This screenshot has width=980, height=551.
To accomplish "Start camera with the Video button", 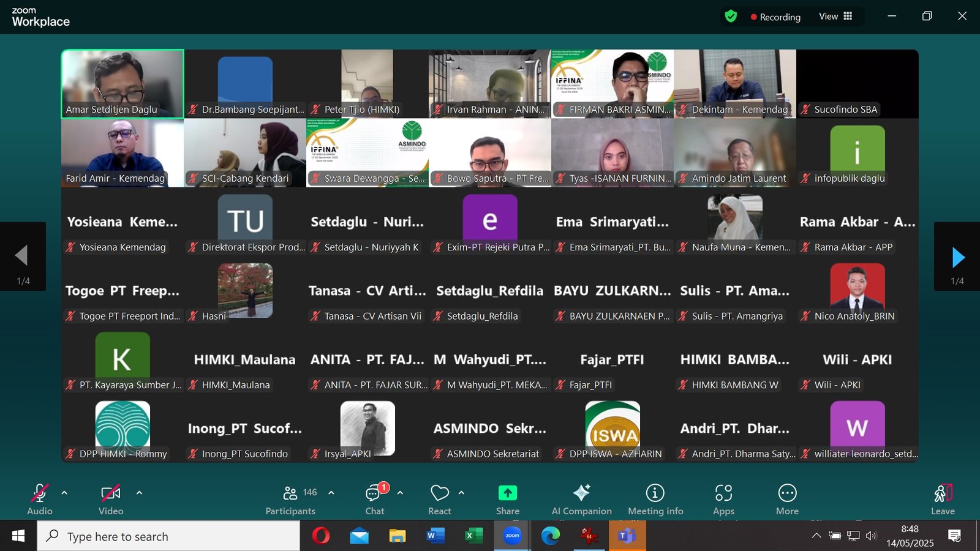I will pyautogui.click(x=110, y=493).
